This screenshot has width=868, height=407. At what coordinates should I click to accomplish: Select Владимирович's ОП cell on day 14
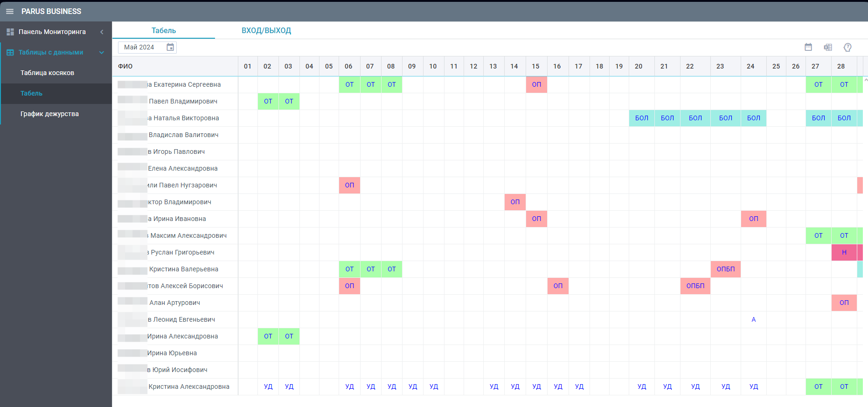(515, 202)
